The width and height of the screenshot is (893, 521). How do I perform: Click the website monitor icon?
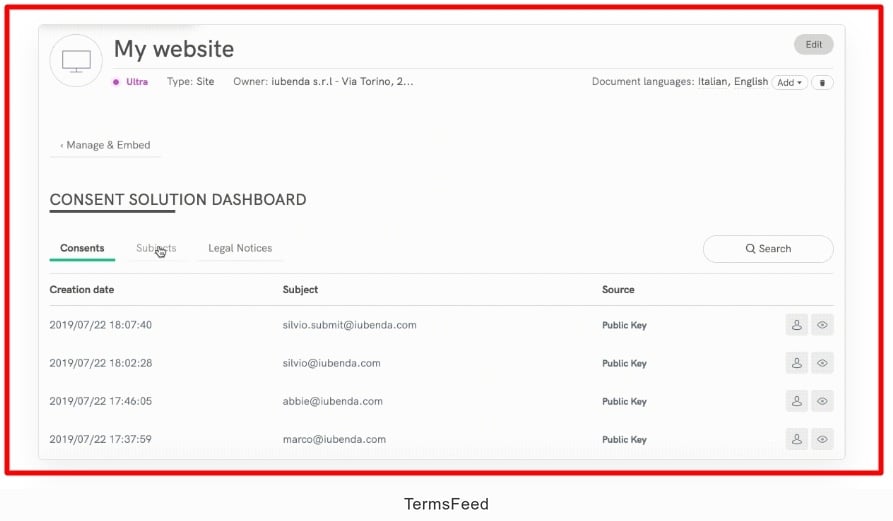click(76, 60)
